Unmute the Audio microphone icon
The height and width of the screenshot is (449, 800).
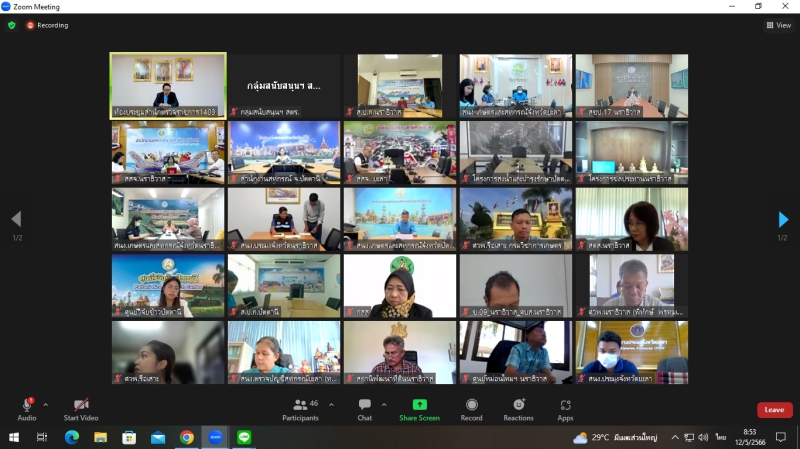pyautogui.click(x=26, y=405)
